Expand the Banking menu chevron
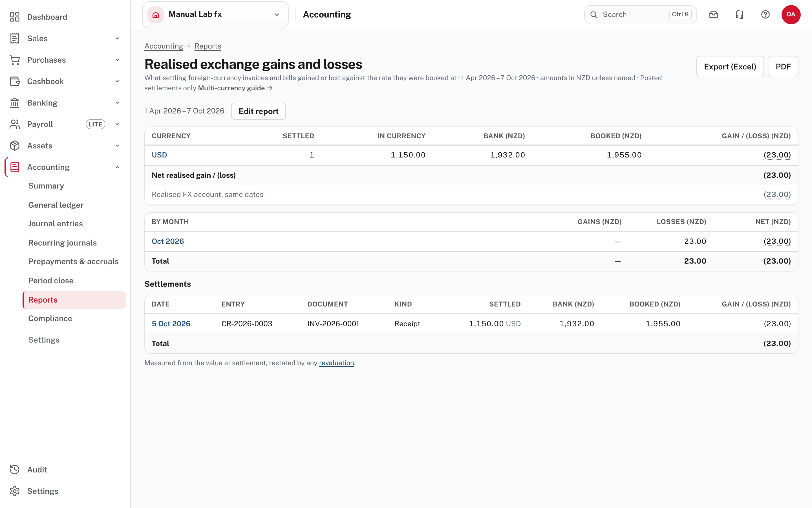This screenshot has height=508, width=812. (118, 103)
